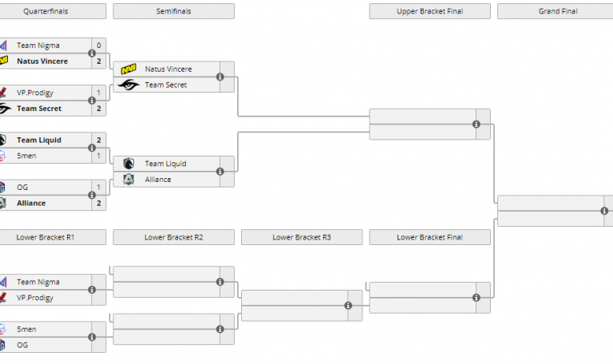
Task: Click the Team Liquid logo in Semifinals
Action: tap(129, 164)
